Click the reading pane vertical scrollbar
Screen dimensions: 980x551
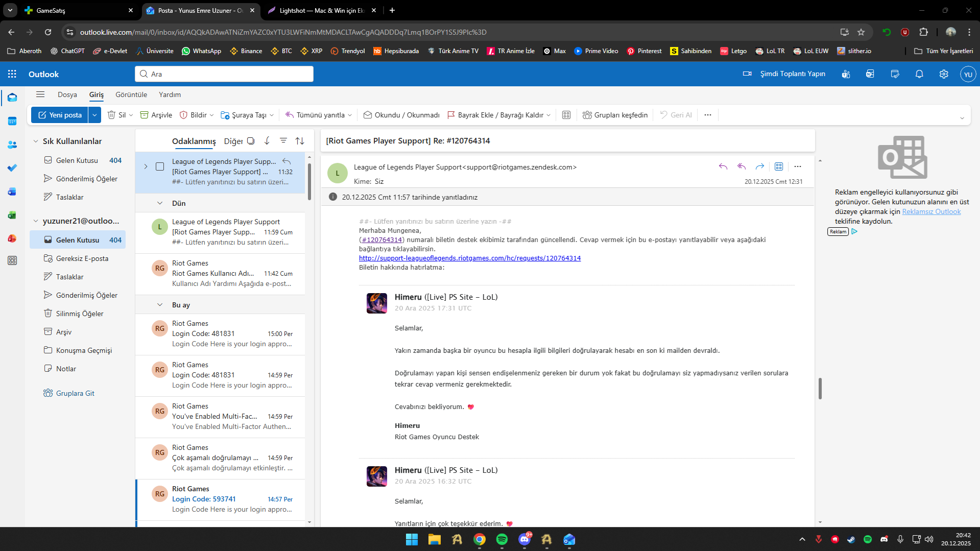[820, 389]
